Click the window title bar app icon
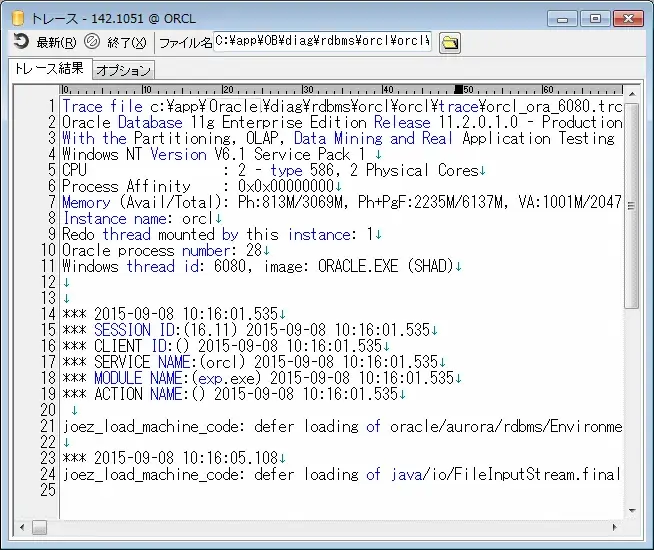This screenshot has width=654, height=550. click(17, 17)
